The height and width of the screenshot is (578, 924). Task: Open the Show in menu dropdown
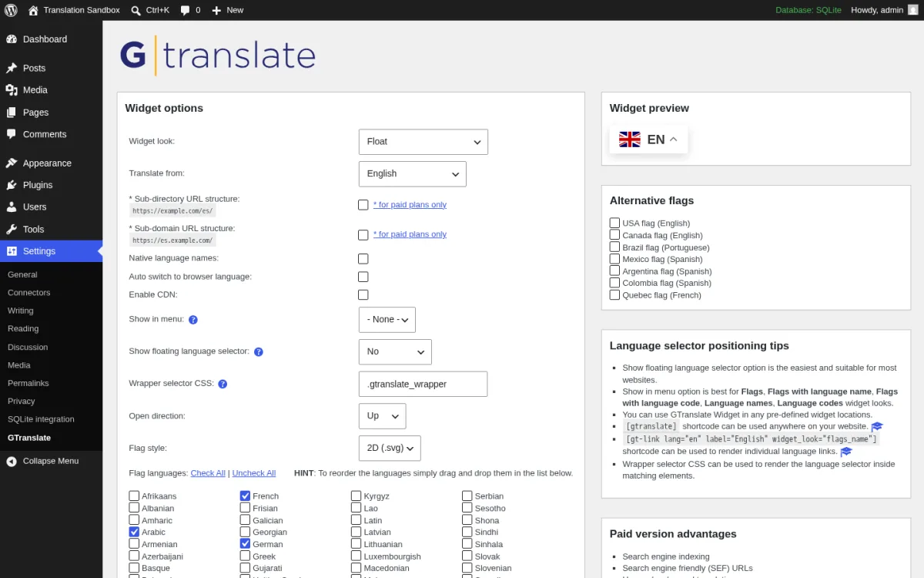tap(387, 320)
